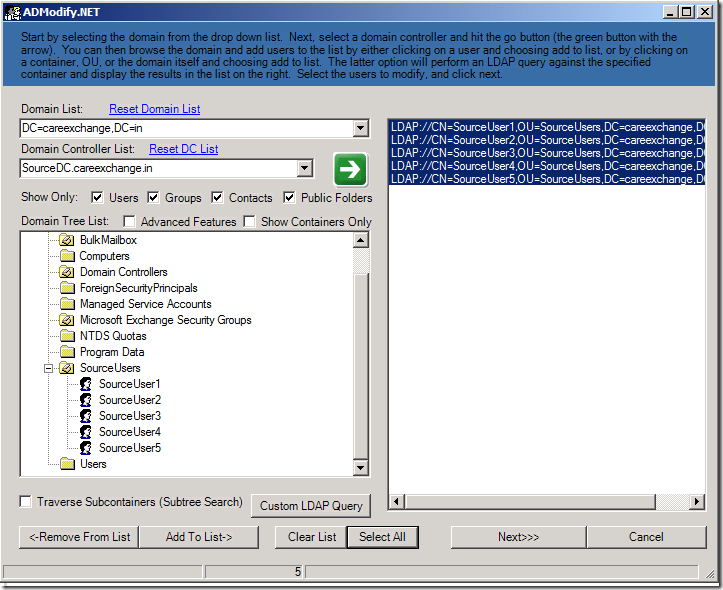The width and height of the screenshot is (723, 590).
Task: Collapse the SourceUsers tree node
Action: (48, 368)
